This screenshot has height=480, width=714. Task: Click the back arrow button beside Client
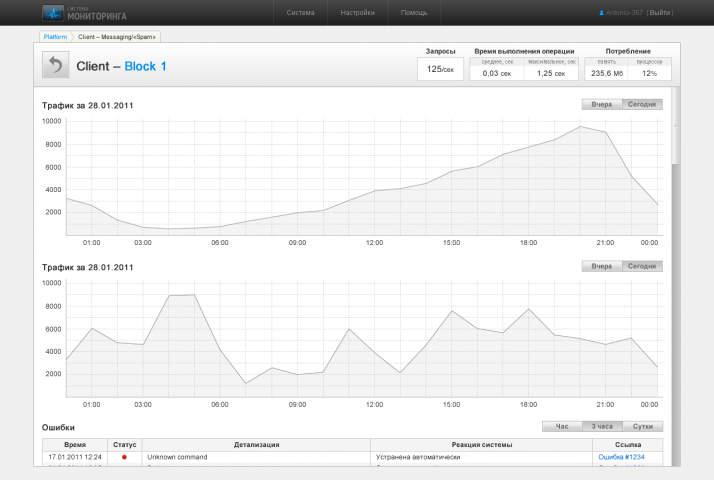click(x=56, y=65)
